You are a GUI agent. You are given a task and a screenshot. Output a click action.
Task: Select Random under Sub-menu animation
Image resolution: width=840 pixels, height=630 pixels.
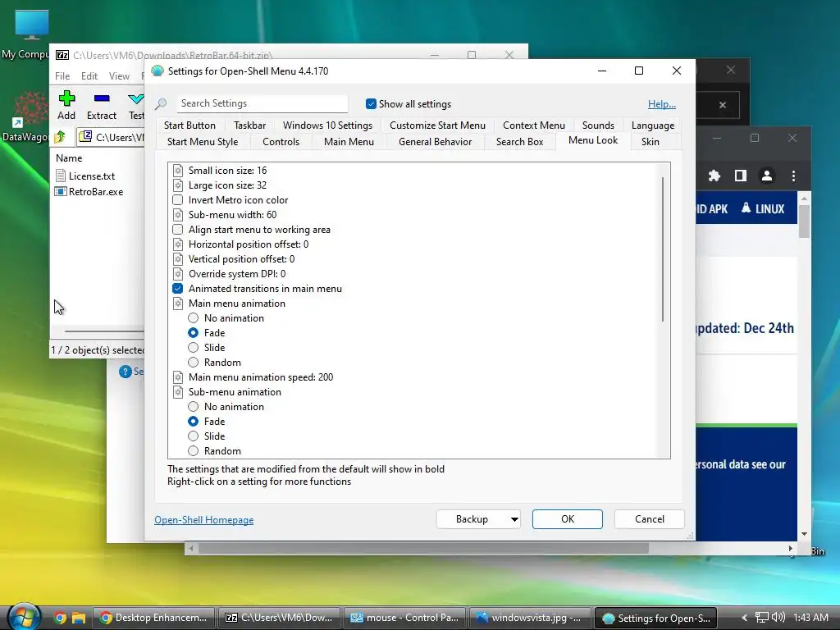(194, 451)
